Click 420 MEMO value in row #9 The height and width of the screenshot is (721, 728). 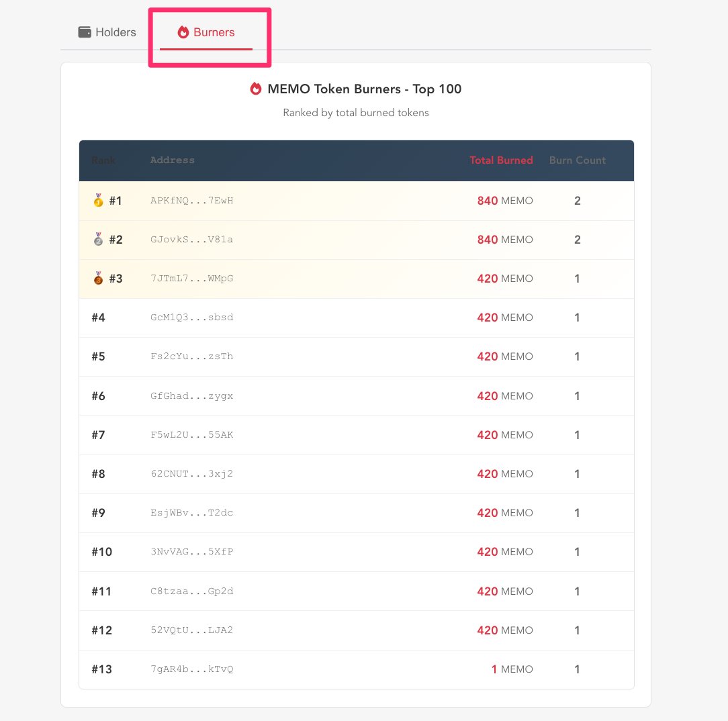pyautogui.click(x=505, y=513)
